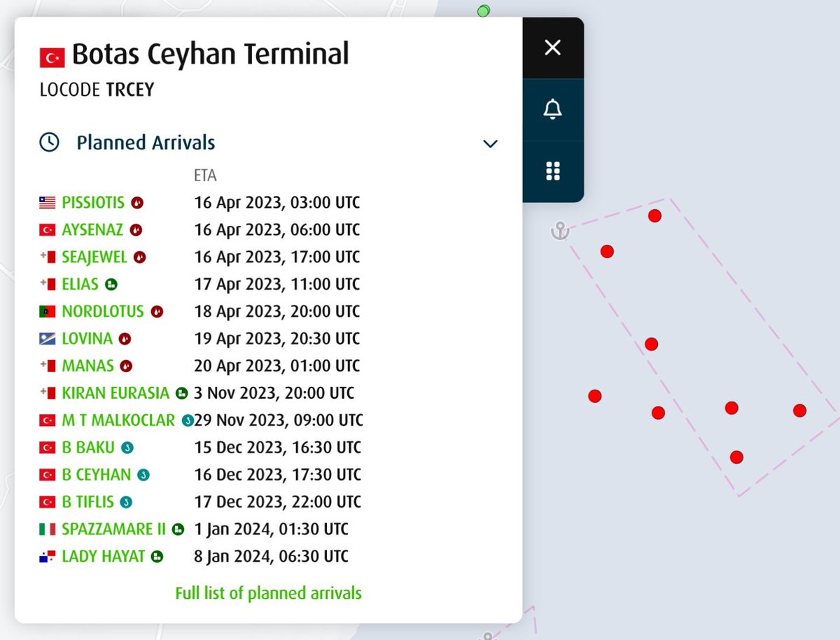Click the tanker icon beside NORDLOTUS
Screen dimensions: 840x640
click(157, 312)
